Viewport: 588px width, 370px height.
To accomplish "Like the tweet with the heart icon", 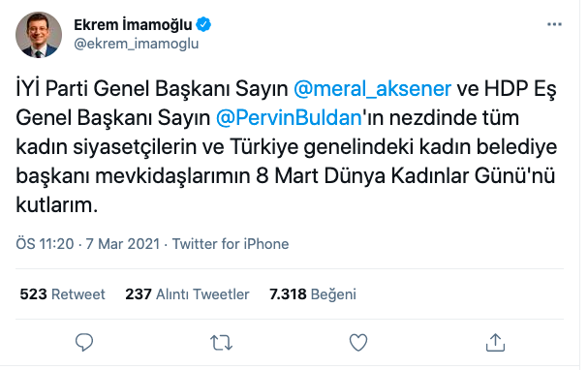I will [x=358, y=342].
